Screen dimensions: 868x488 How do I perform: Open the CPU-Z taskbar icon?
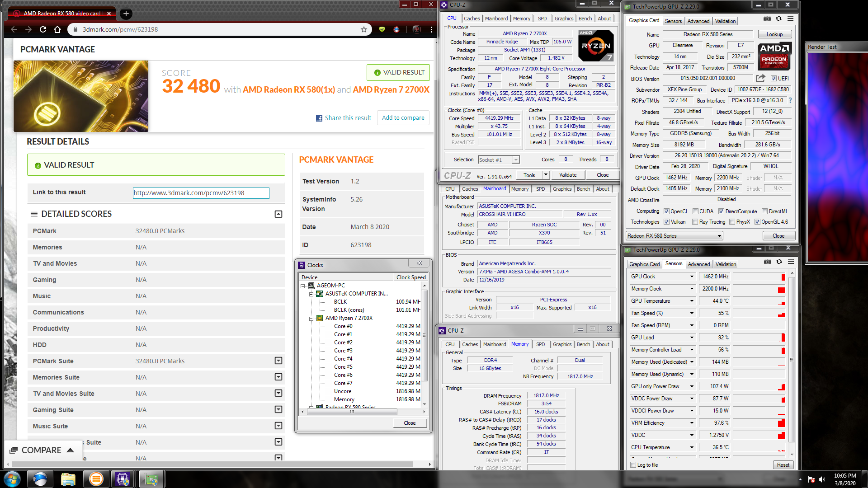point(123,479)
